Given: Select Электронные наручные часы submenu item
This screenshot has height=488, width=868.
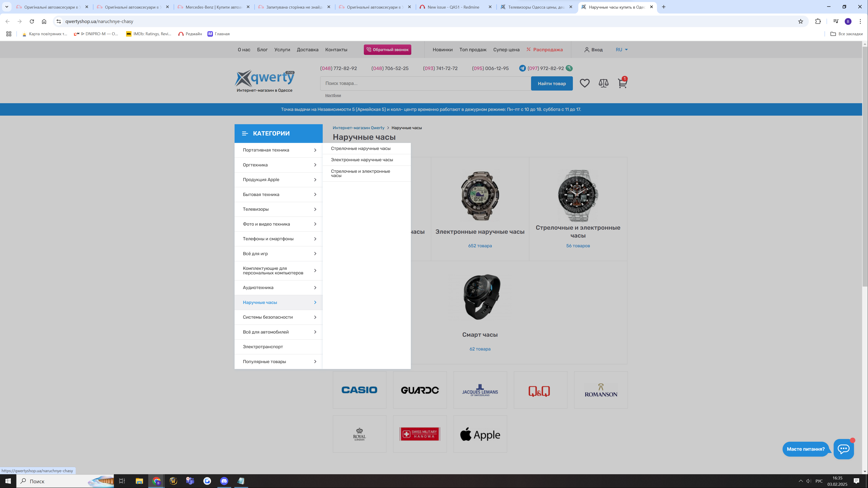Looking at the screenshot, I should pyautogui.click(x=362, y=160).
